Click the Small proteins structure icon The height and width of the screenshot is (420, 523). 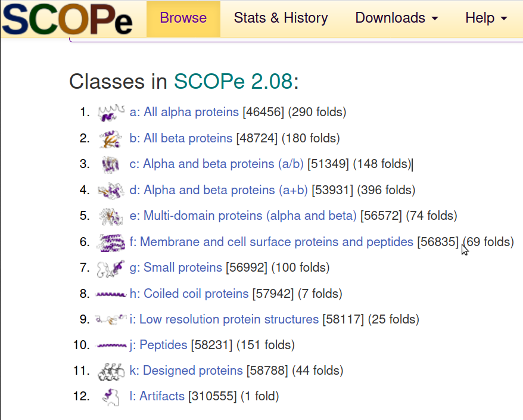tap(111, 268)
